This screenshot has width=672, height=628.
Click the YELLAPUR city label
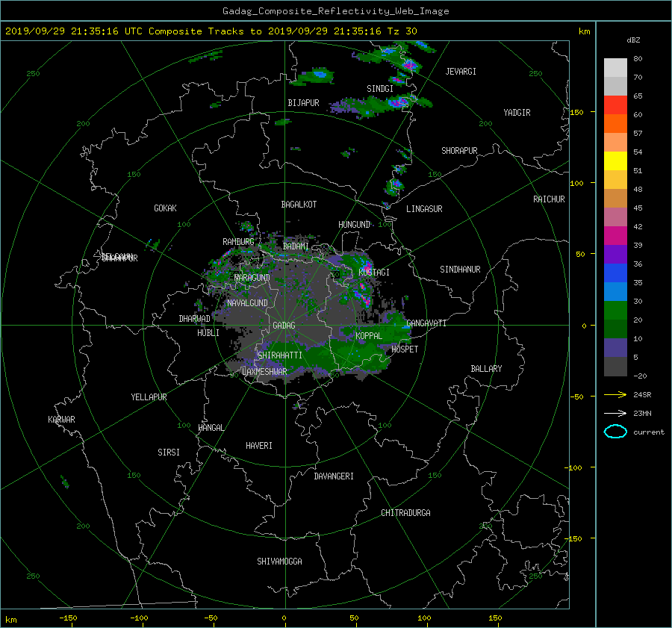pyautogui.click(x=149, y=397)
